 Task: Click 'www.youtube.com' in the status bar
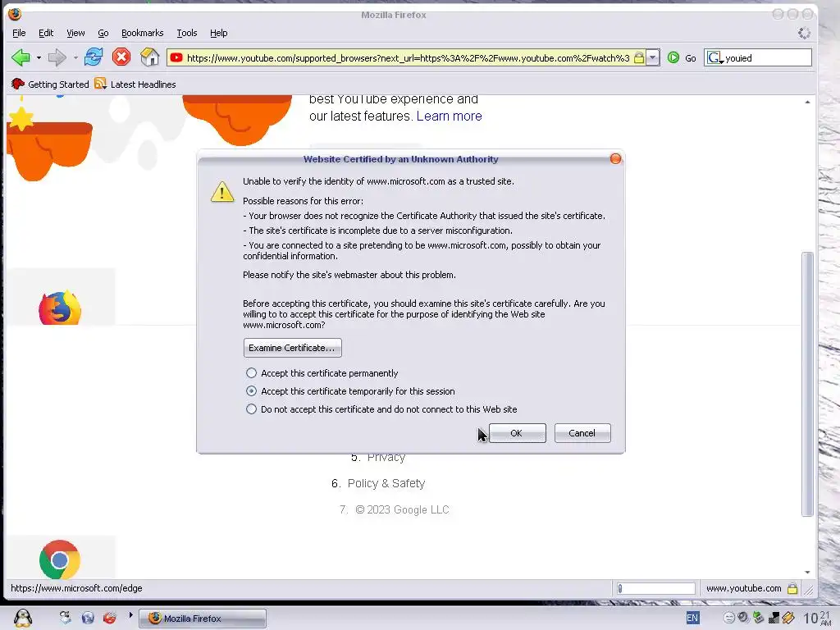(x=743, y=588)
